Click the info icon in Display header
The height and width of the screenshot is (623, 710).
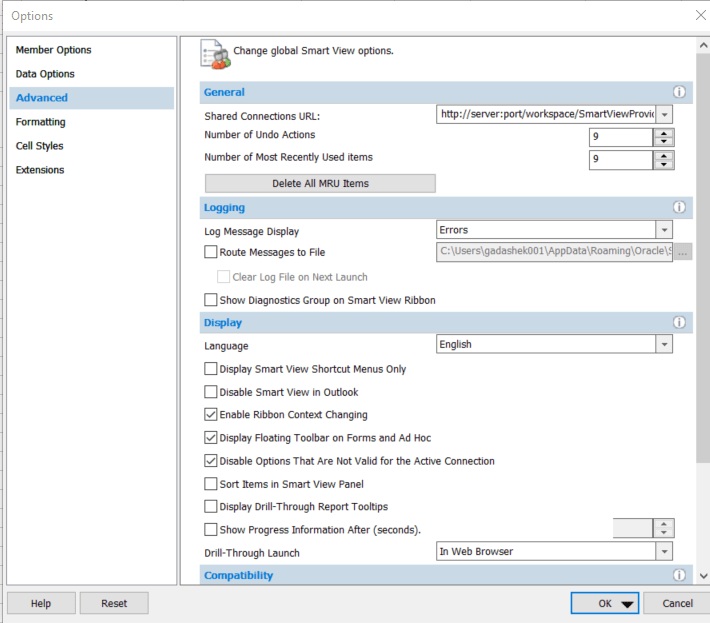point(679,323)
